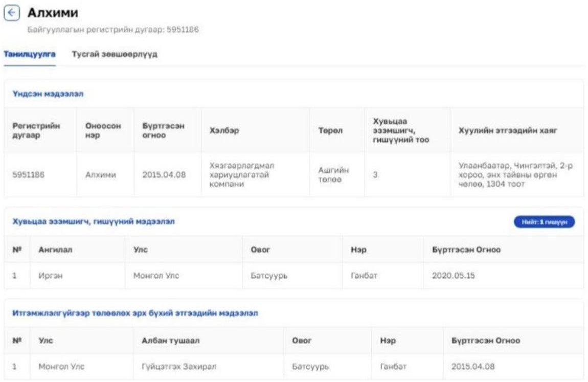The image size is (588, 382).
Task: Click registration number cell 5951186
Action: click(28, 175)
